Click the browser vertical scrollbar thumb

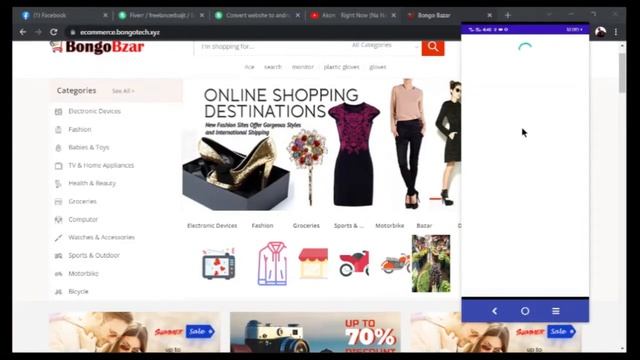(622, 73)
